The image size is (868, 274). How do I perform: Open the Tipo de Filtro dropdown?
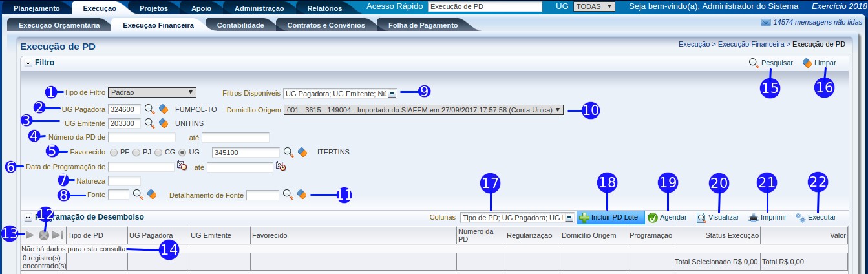(152, 92)
